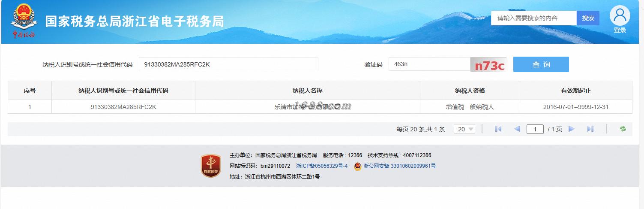Click the 主办单位 sponsor footer text
Image resolution: width=644 pixels, height=209 pixels.
273,155
